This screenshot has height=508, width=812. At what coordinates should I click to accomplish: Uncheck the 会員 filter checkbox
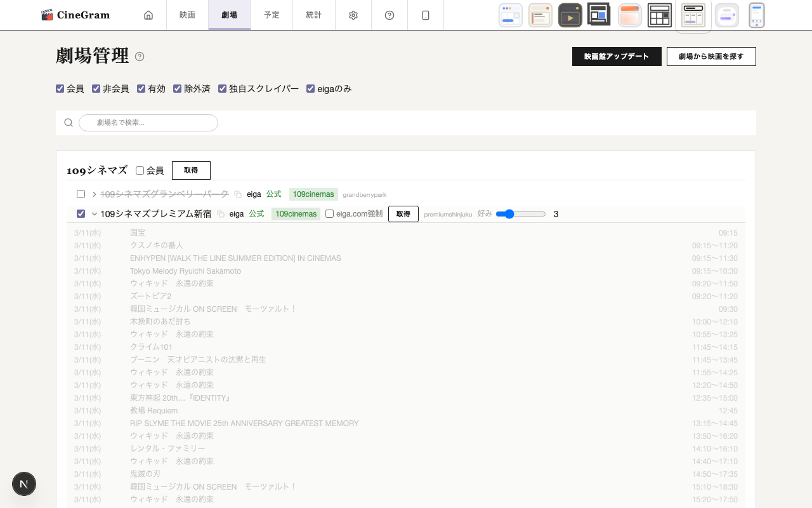coord(60,88)
